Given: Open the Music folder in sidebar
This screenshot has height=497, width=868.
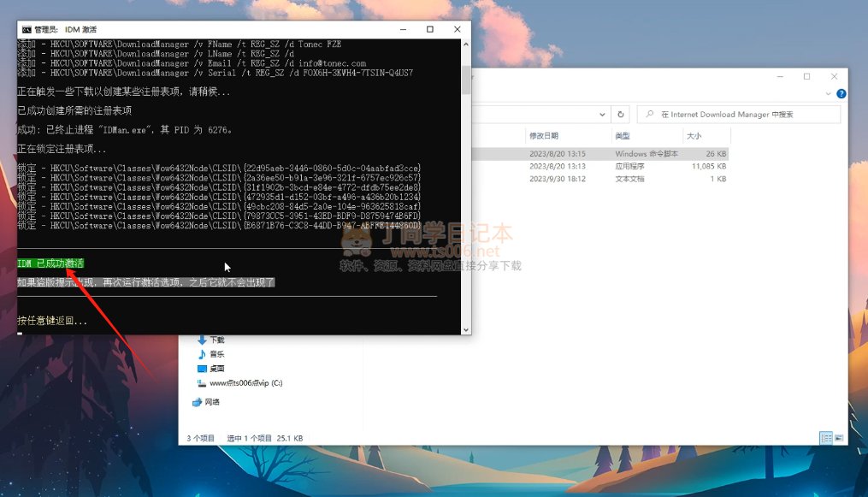Looking at the screenshot, I should coord(216,354).
